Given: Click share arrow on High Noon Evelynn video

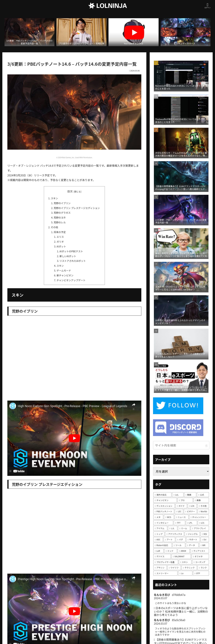Looking at the screenshot, I should click(x=134, y=405).
